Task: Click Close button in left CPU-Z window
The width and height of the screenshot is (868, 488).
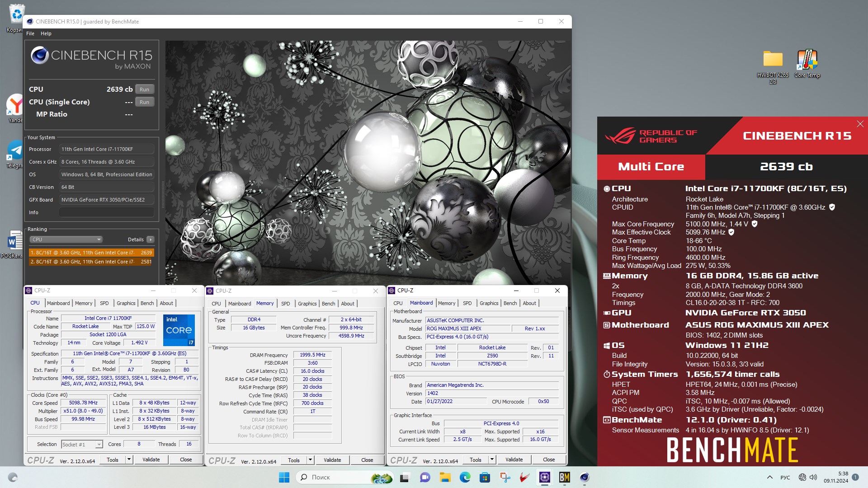Action: coord(186,460)
